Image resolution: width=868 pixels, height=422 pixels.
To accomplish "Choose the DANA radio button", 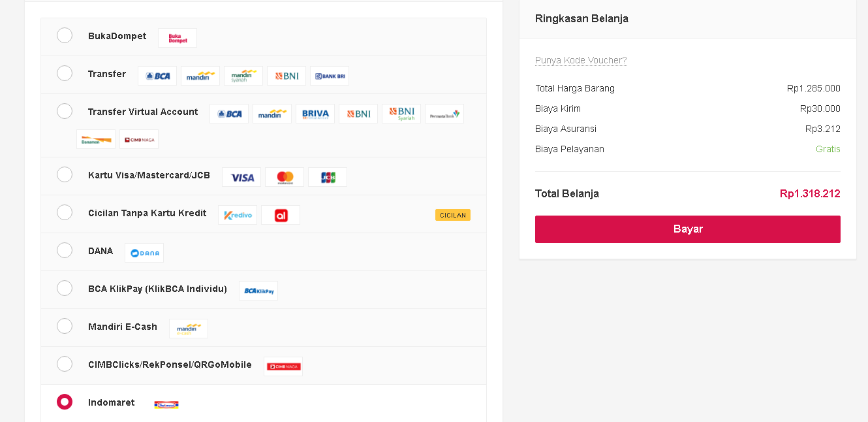I will pyautogui.click(x=65, y=250).
